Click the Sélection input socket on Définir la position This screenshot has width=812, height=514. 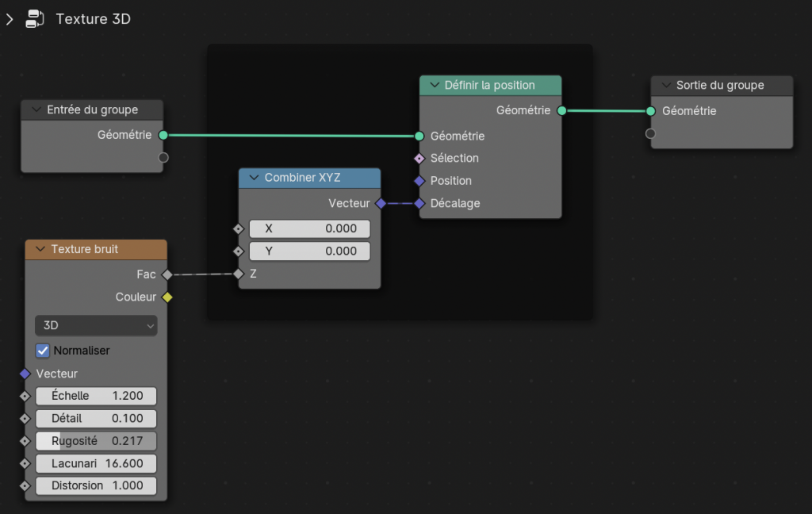pos(419,158)
